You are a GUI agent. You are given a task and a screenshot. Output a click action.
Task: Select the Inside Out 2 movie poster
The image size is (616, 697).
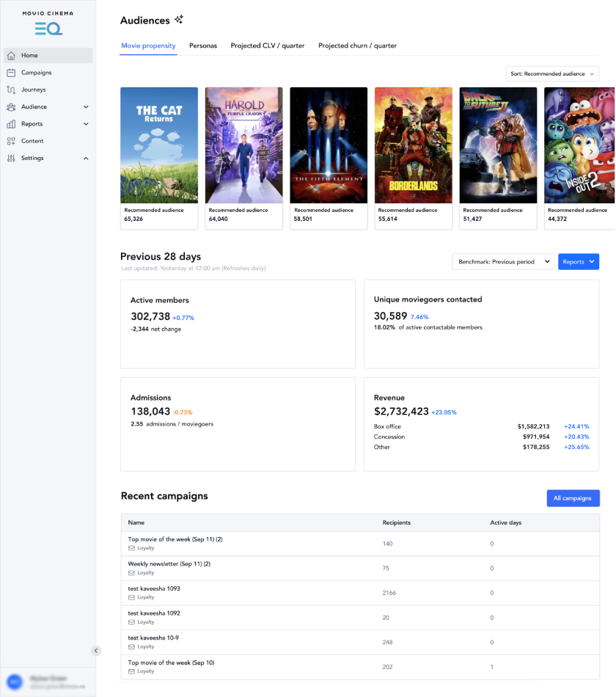[579, 145]
